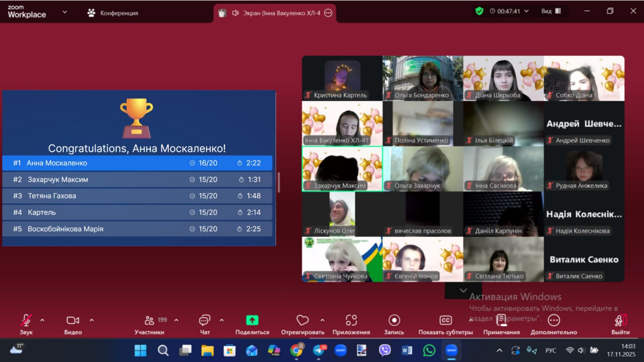The width and height of the screenshot is (644, 362).
Task: Unmute the microphone in Zoom toolbar
Action: 26,321
